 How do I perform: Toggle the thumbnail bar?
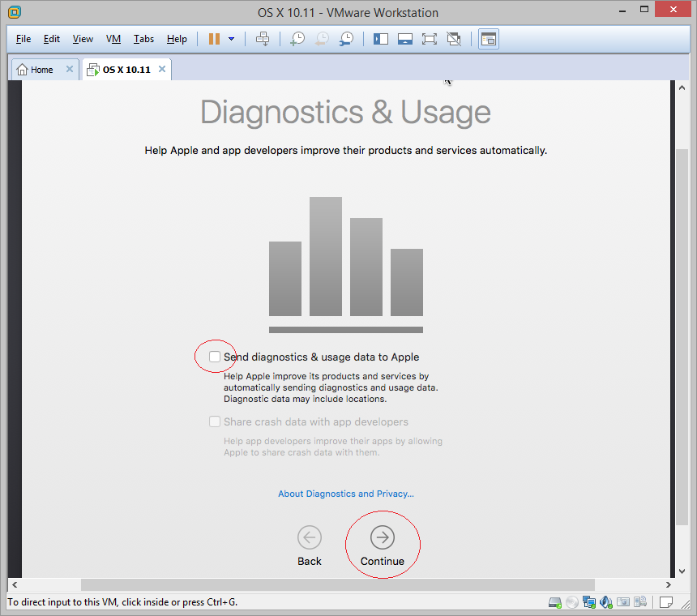point(405,39)
